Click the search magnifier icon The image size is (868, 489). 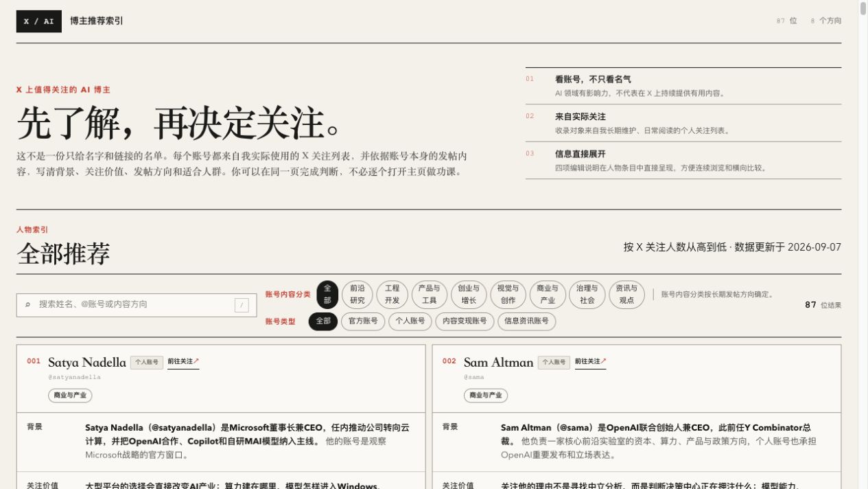(x=28, y=304)
